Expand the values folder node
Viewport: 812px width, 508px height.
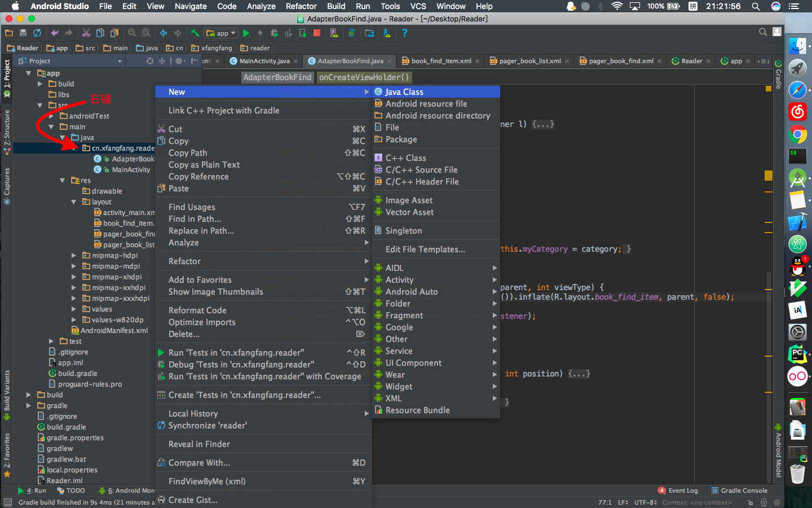pyautogui.click(x=73, y=309)
